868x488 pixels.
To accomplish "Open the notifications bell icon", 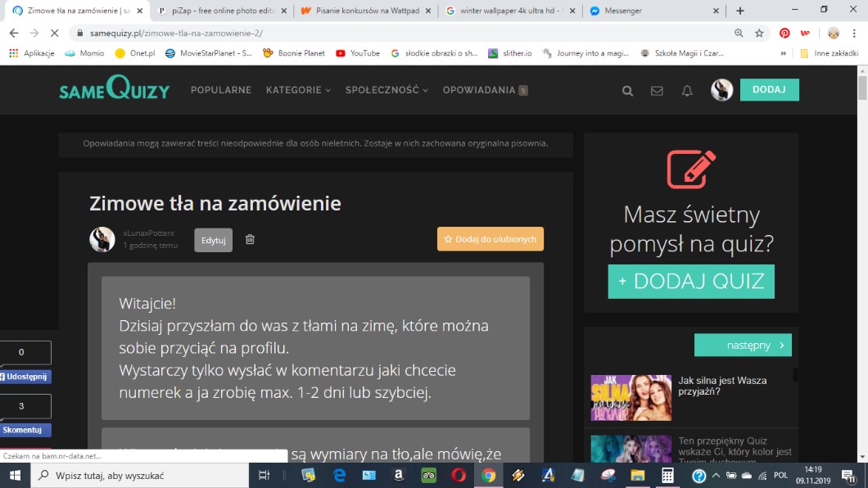I will (x=687, y=91).
